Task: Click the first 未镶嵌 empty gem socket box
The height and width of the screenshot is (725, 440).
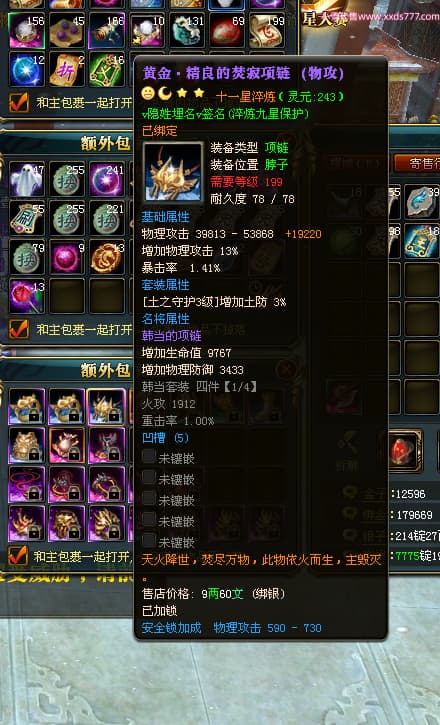Action: tap(149, 457)
